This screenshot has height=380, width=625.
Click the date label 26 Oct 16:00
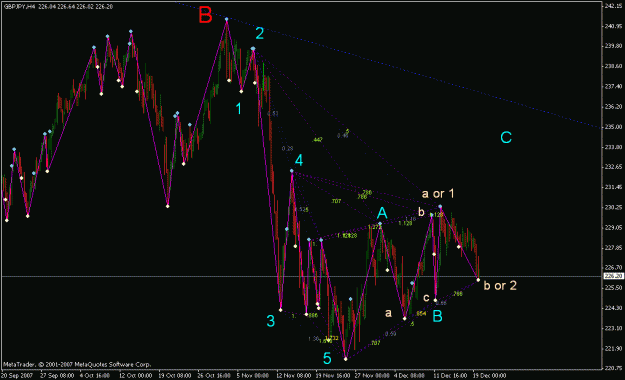214,375
